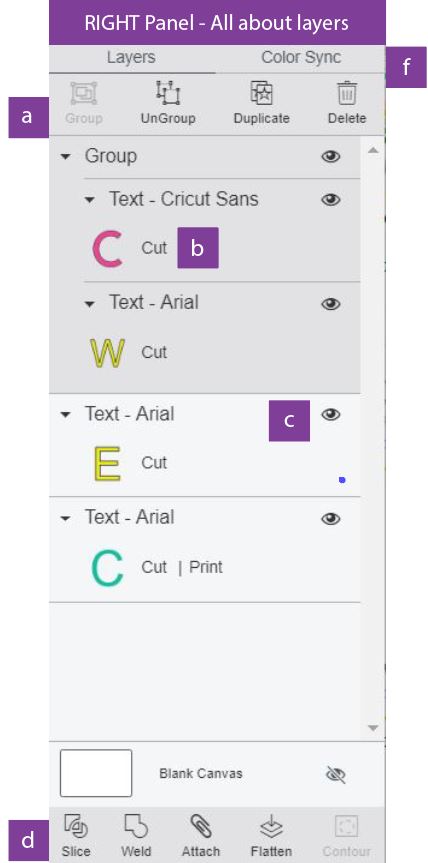
Task: Collapse the Group layer arrow
Action: click(66, 157)
